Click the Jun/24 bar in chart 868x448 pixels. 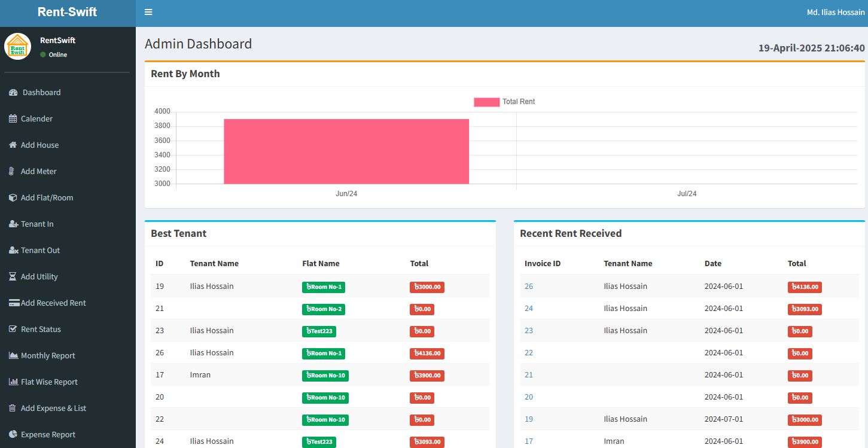pos(346,151)
